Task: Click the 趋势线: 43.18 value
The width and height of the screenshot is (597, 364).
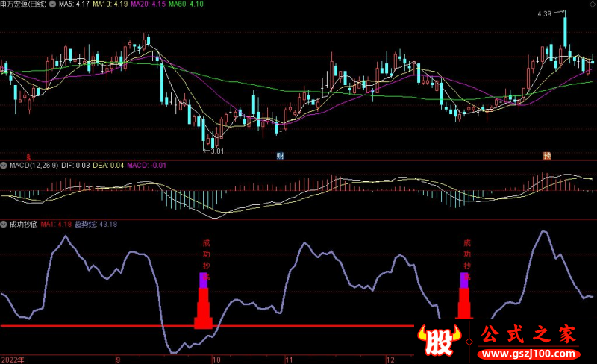Action: (96, 225)
